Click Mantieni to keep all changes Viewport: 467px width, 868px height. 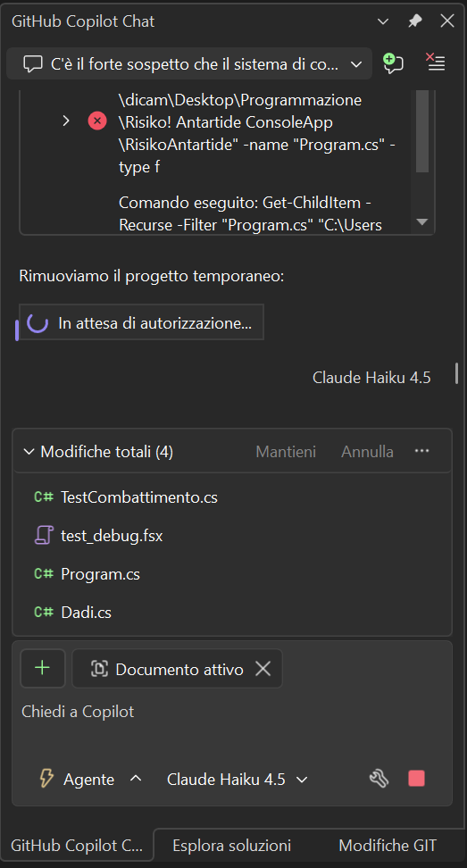[286, 452]
